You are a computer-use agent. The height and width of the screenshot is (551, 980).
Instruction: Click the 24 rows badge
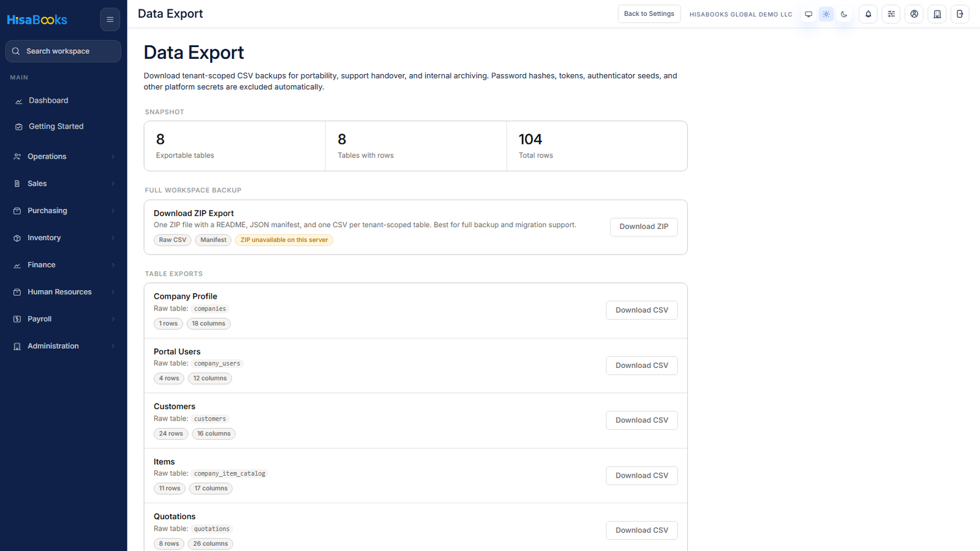[x=171, y=434]
